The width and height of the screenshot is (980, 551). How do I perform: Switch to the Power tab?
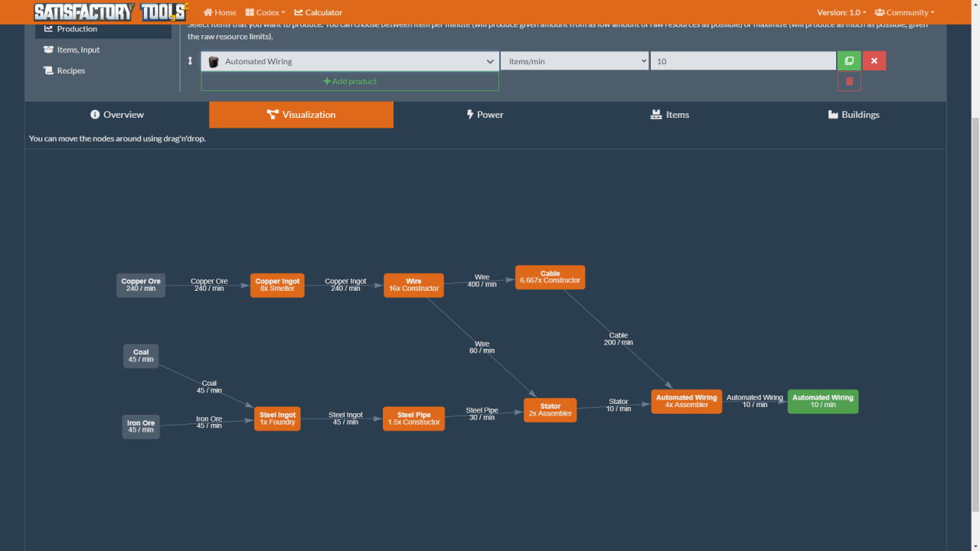click(x=485, y=115)
